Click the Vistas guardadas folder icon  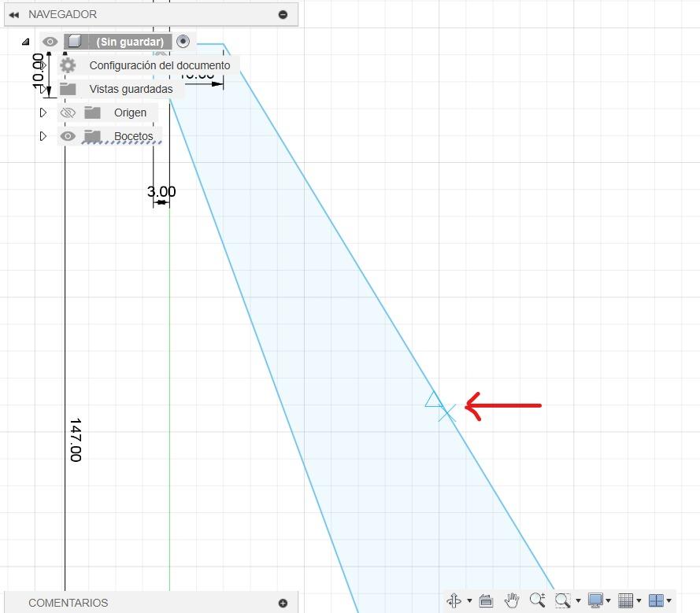pos(68,89)
